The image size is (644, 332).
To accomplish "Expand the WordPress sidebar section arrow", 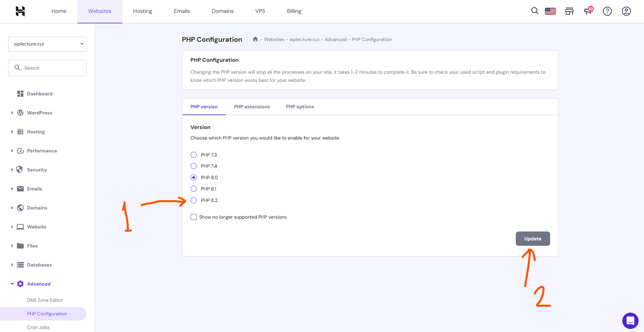I will point(12,113).
